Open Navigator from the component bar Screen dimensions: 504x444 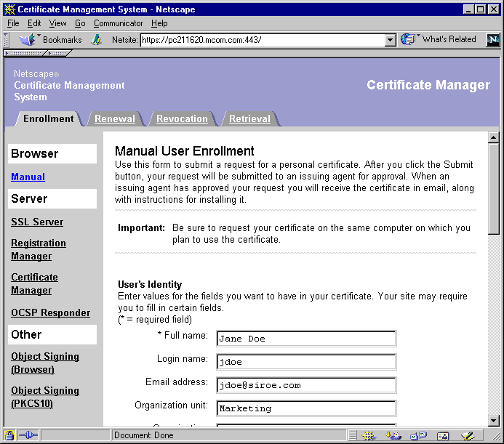click(x=368, y=436)
